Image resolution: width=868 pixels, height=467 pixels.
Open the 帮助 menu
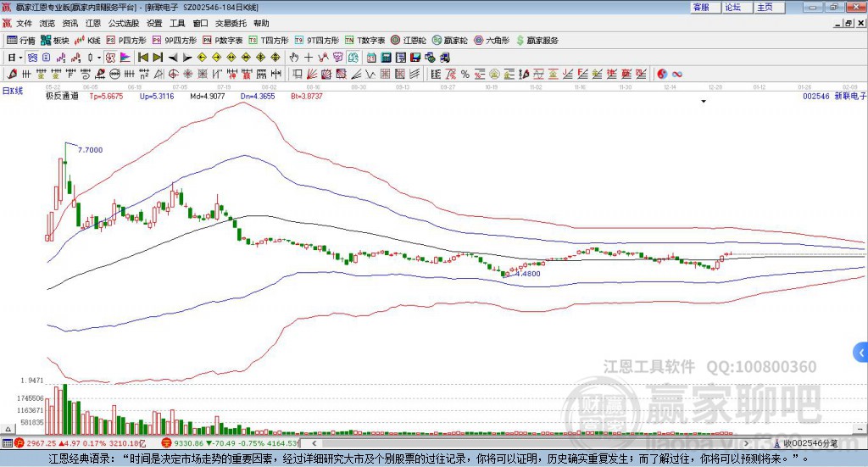[x=261, y=23]
